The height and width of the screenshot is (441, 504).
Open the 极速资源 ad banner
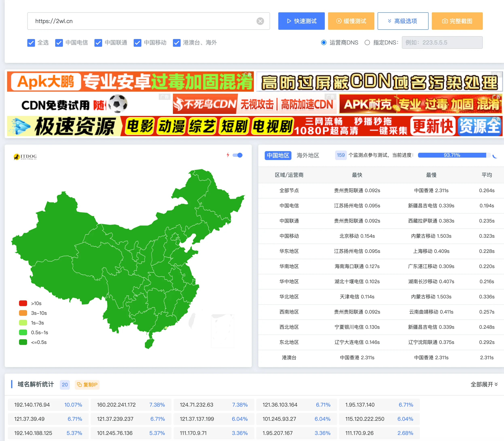(x=255, y=126)
